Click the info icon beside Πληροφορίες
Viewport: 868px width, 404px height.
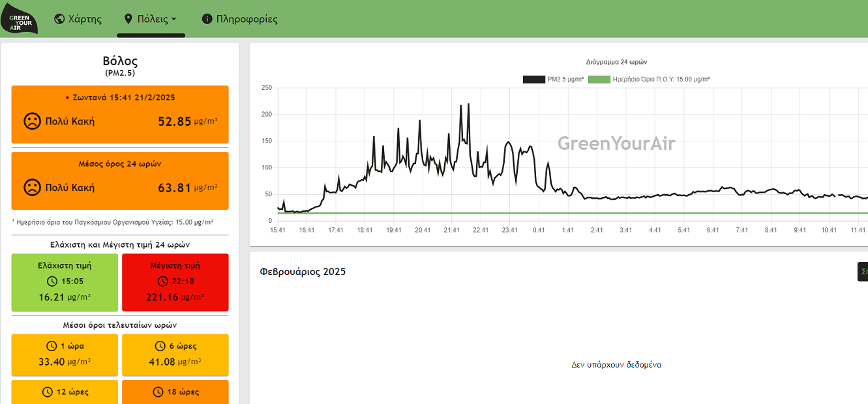click(207, 19)
